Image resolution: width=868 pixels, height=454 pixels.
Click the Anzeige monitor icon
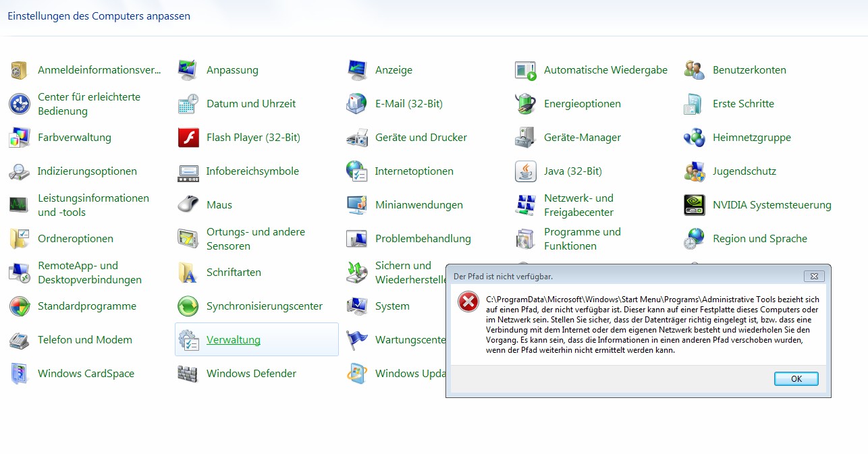[x=356, y=69]
